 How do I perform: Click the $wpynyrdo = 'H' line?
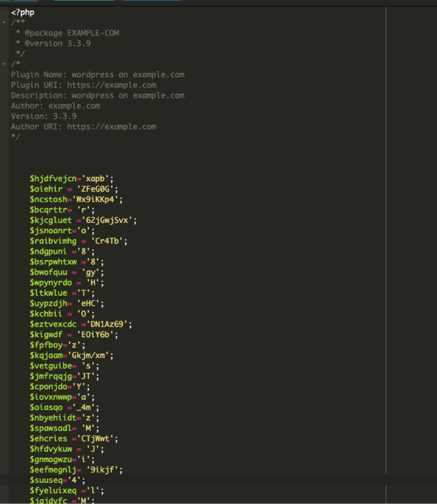click(67, 283)
